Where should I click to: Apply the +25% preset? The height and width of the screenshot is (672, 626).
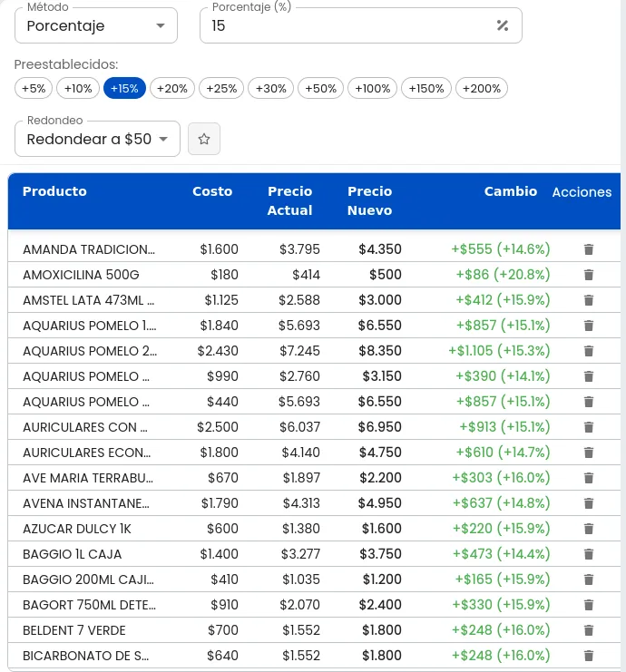[221, 88]
